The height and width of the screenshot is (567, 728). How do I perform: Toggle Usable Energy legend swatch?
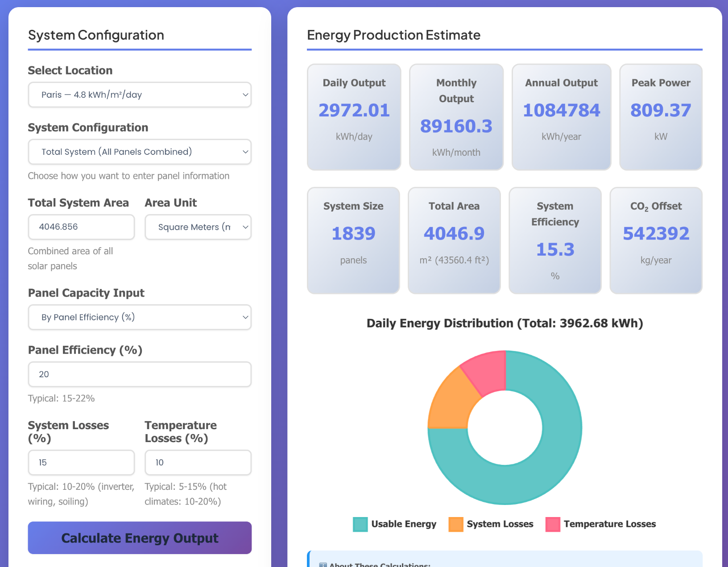360,524
